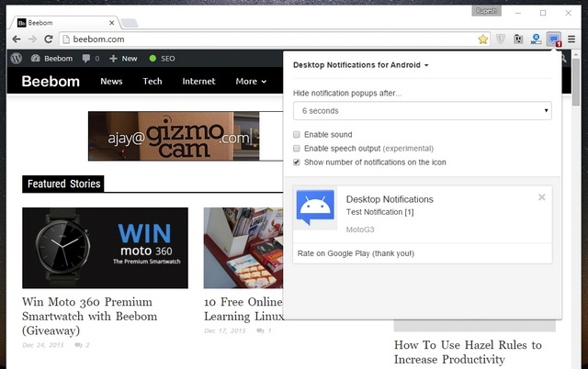Click the page vertical scrollbar thumb
Image resolution: width=588 pixels, height=369 pixels.
(576, 82)
